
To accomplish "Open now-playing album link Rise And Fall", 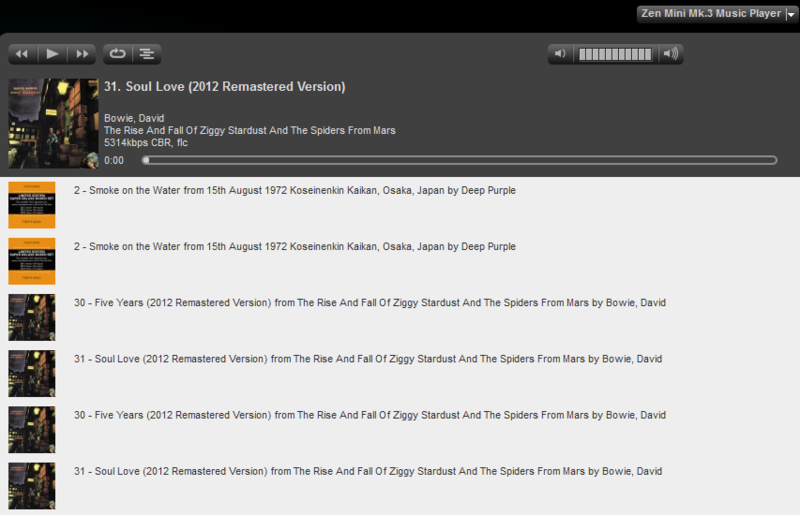I will click(x=250, y=131).
